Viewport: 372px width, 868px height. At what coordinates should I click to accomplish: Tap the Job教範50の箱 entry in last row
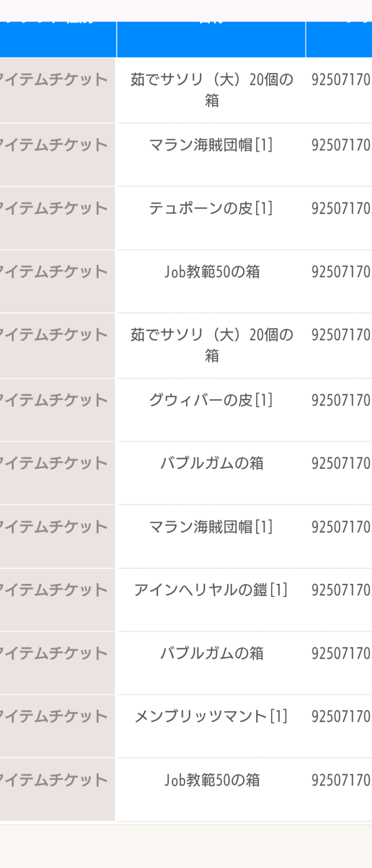pyautogui.click(x=212, y=780)
